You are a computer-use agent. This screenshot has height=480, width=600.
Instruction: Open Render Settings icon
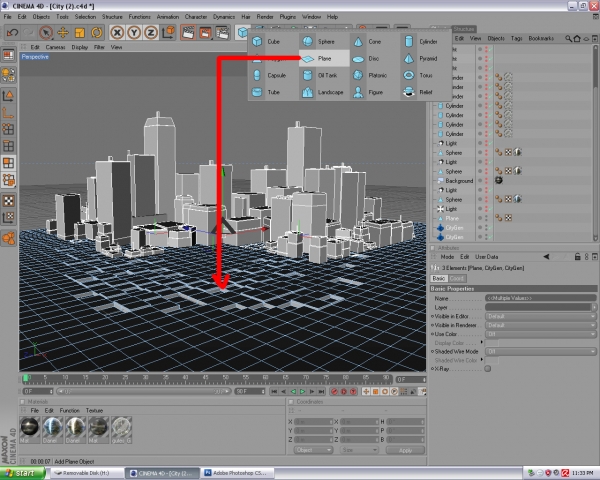[222, 33]
